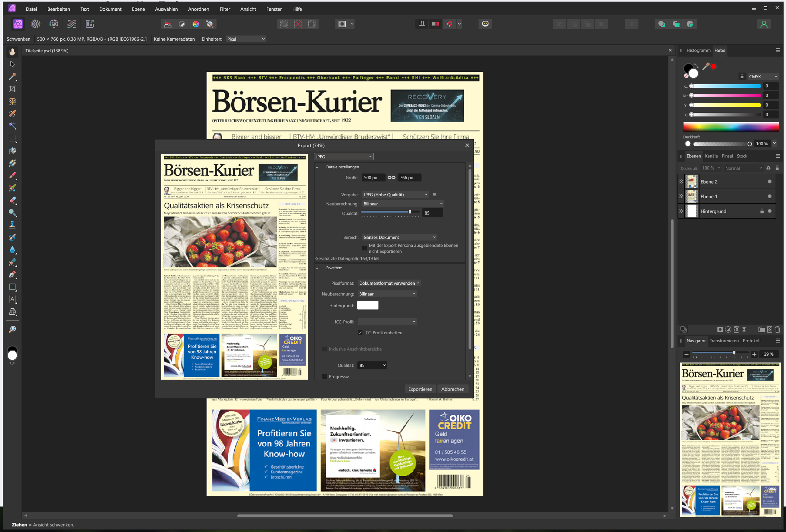Check the hidden layers export option
Viewport: 786px width, 532px height.
point(364,248)
